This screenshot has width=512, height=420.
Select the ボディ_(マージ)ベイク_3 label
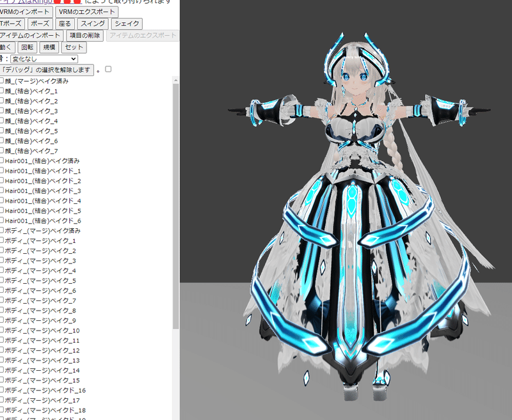(x=40, y=261)
